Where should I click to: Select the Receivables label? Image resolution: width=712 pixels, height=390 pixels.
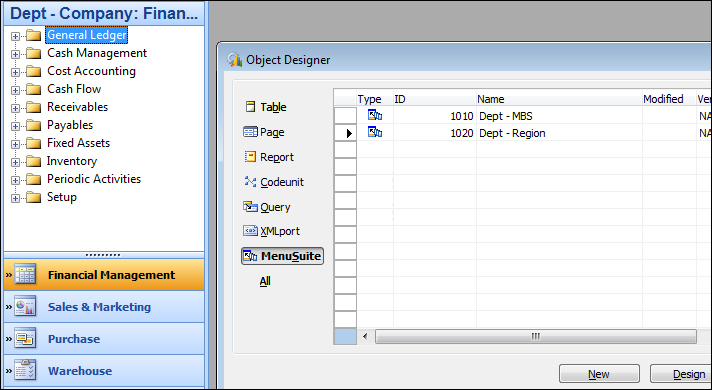point(78,107)
